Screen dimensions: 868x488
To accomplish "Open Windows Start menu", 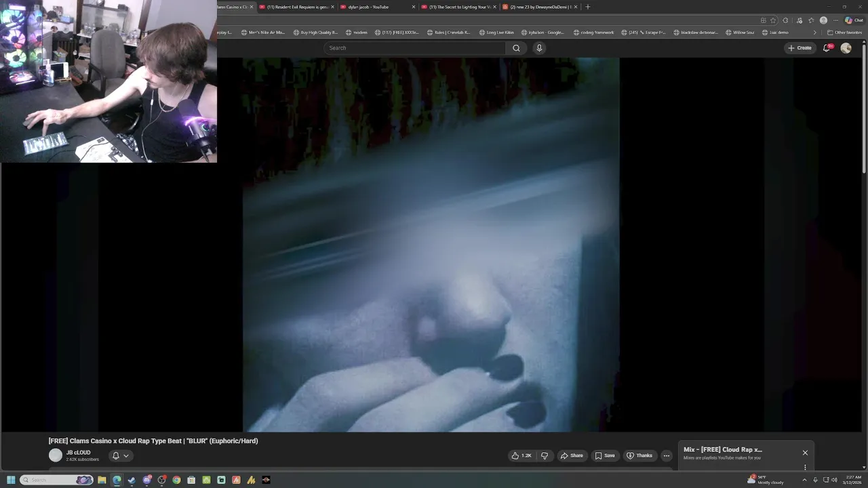I will pos(11,480).
